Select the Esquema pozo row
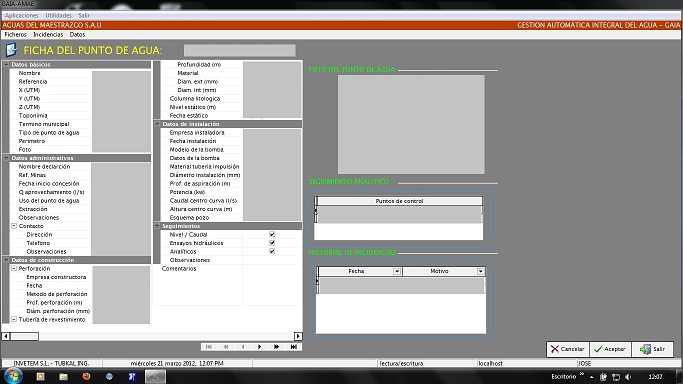Image resolution: width=683 pixels, height=384 pixels. click(231, 217)
